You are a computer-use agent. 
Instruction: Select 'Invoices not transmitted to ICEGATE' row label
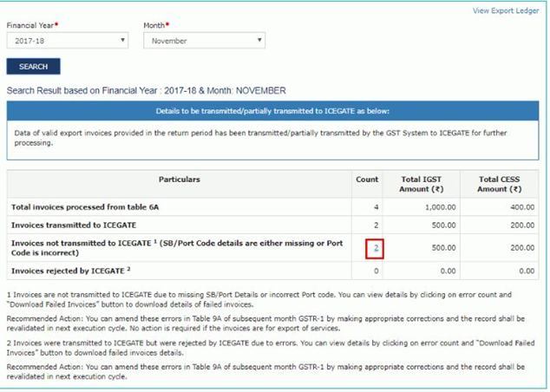click(x=177, y=248)
